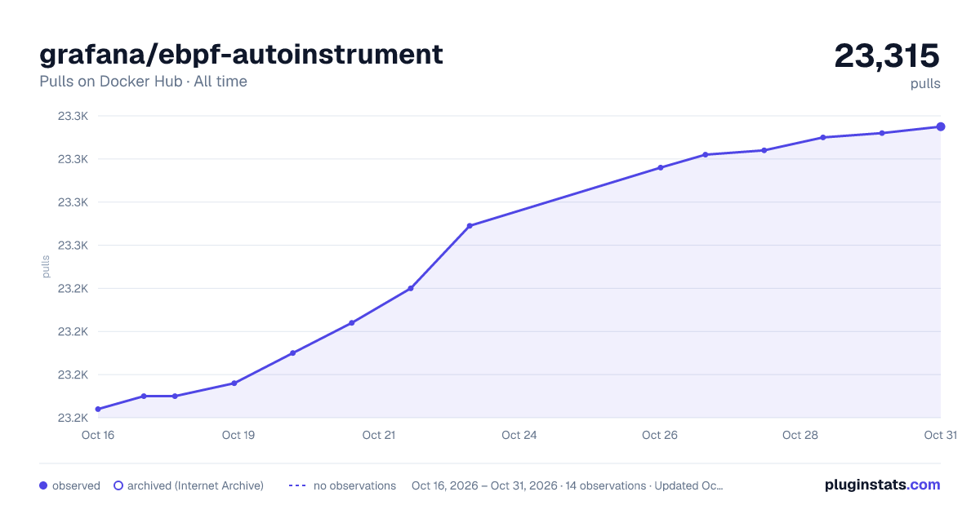
Task: Click the 'observed' legend label
Action: [76, 485]
